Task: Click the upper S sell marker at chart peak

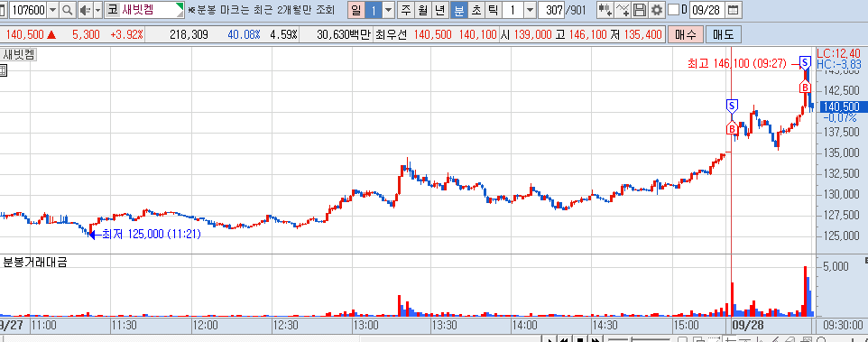Action: click(806, 61)
